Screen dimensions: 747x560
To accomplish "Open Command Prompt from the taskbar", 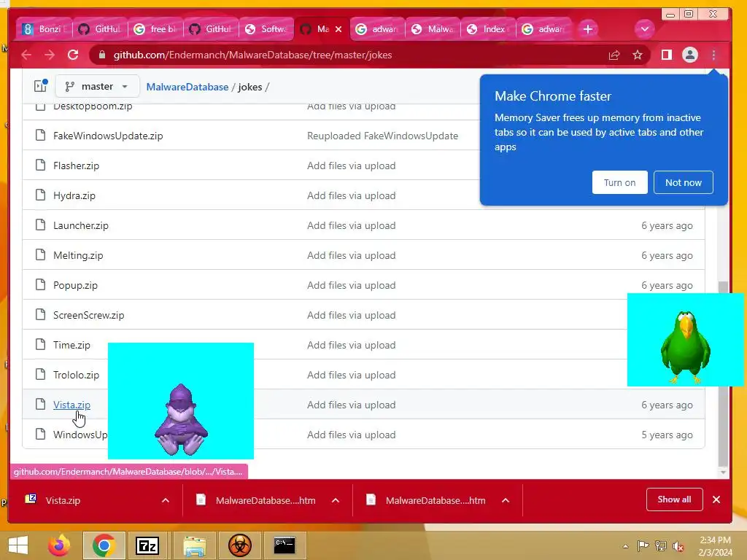I will [285, 545].
